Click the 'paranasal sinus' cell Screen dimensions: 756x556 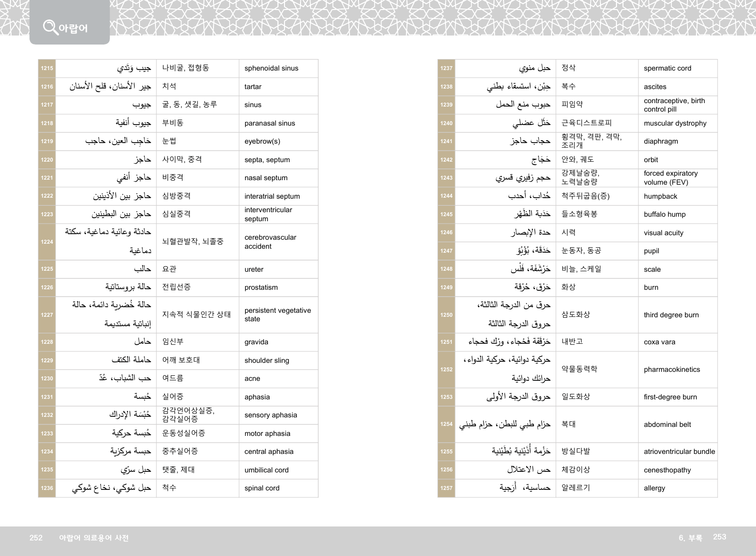pos(269,123)
